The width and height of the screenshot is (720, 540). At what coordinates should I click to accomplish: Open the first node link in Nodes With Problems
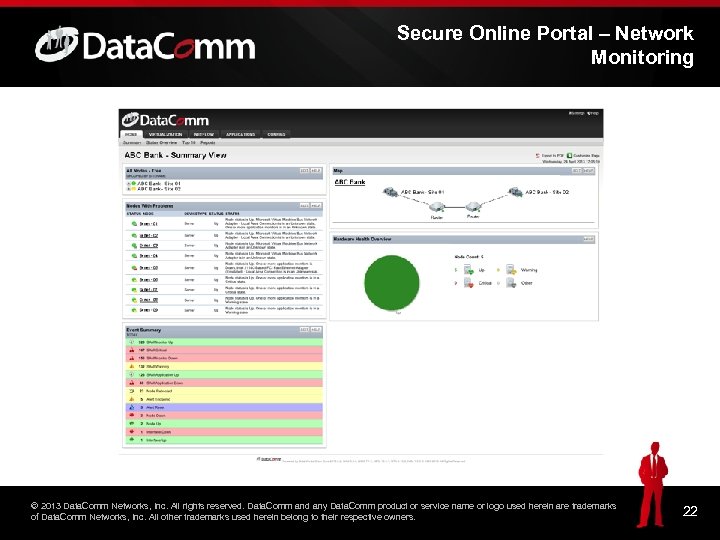(148, 224)
